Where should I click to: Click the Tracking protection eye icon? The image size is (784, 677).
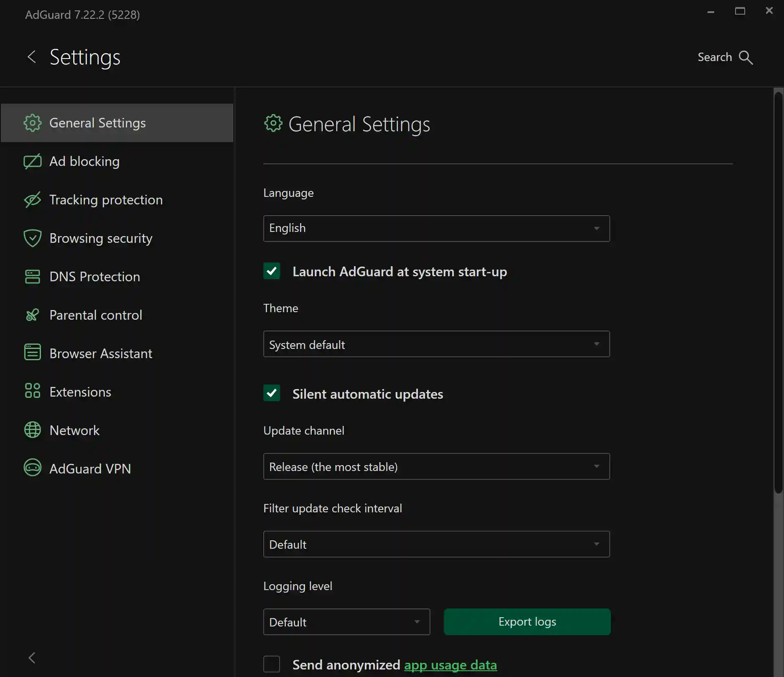point(32,200)
